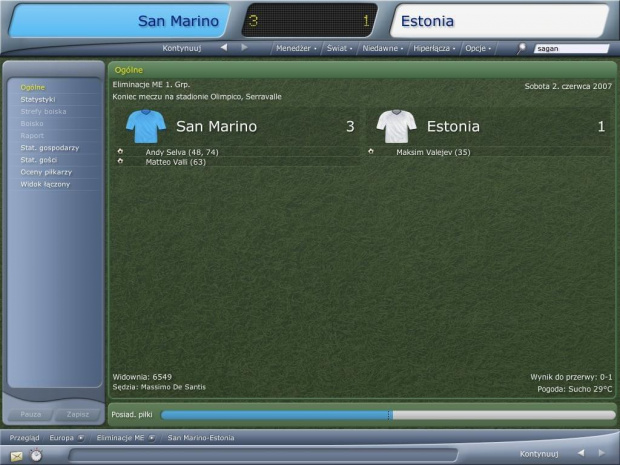The width and height of the screenshot is (620, 465).
Task: Click Estonia white shirt icon
Action: pos(396,126)
